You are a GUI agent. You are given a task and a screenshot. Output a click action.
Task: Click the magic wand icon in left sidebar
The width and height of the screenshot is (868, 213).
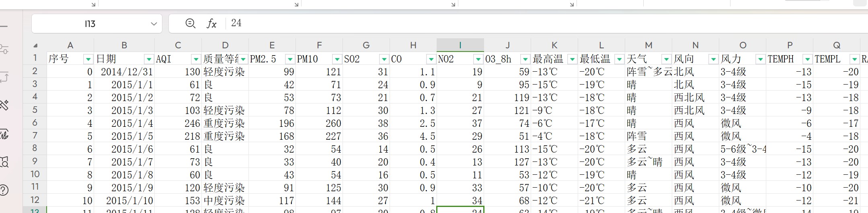coord(4,105)
